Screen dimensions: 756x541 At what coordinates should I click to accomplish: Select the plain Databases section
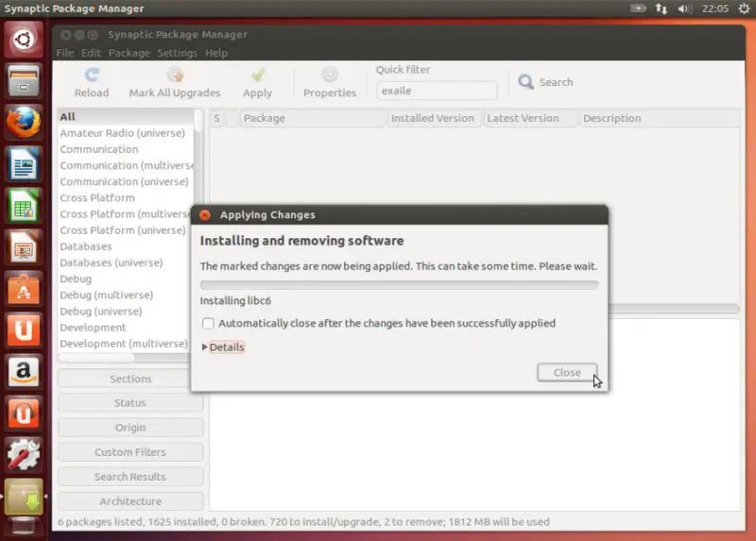tap(126, 246)
